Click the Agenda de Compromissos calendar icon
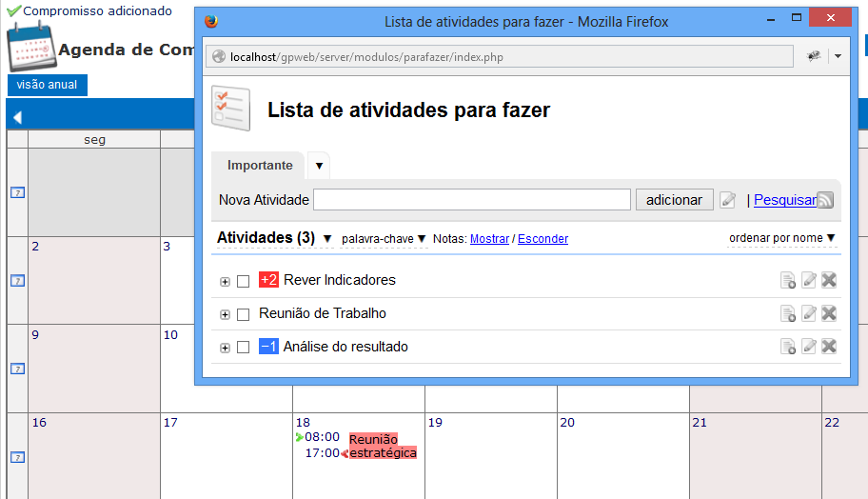Image resolution: width=868 pixels, height=499 pixels. click(31, 47)
